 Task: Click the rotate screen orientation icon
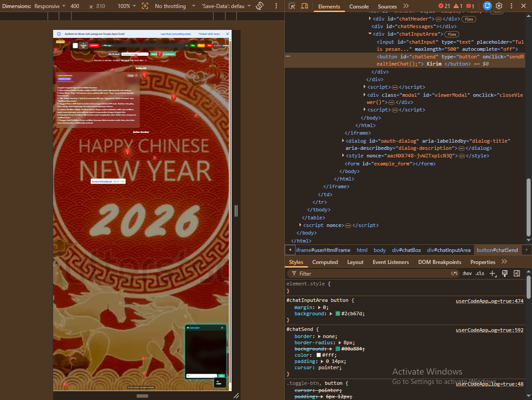(x=260, y=6)
